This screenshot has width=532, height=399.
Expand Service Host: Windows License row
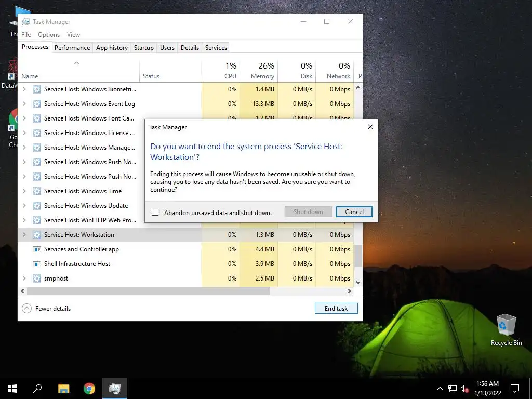[x=24, y=133]
